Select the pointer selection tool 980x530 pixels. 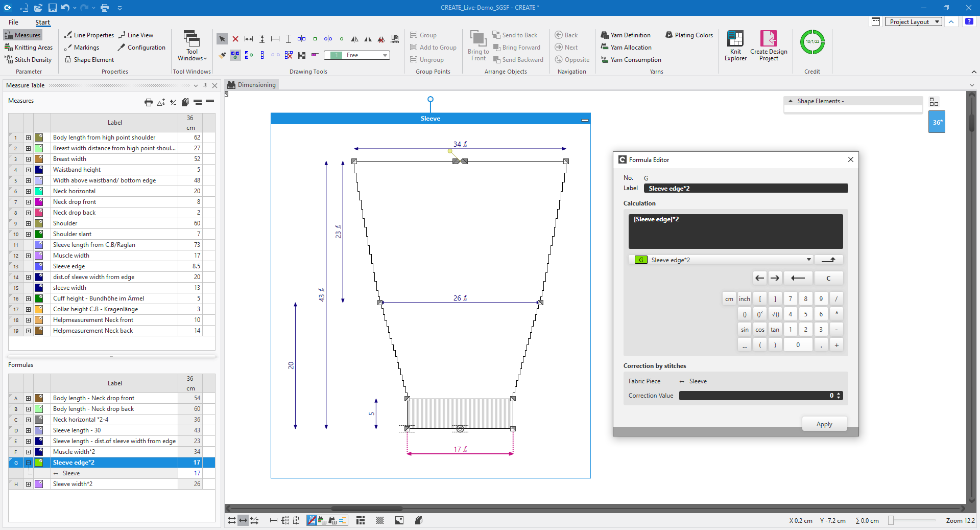[222, 39]
